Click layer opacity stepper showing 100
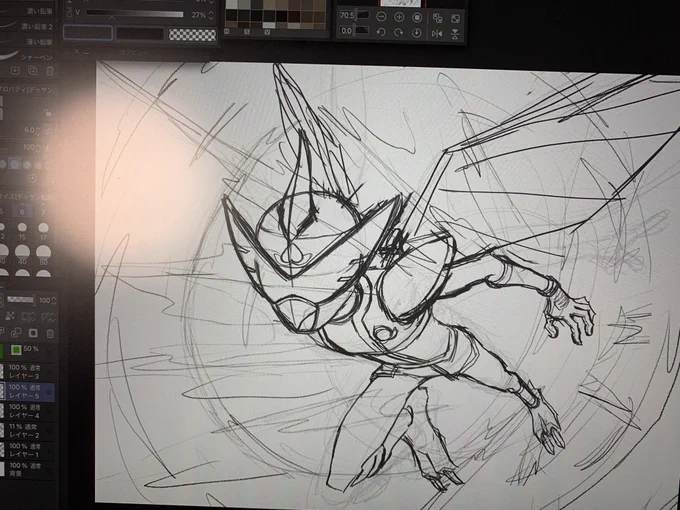Image resolution: width=680 pixels, height=510 pixels. coord(54,300)
